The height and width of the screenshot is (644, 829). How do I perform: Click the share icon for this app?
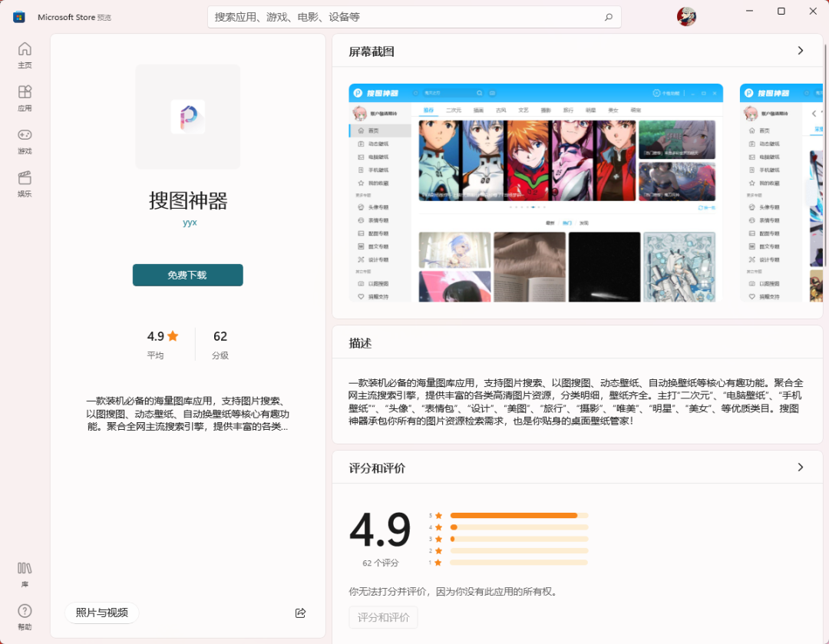tap(300, 613)
